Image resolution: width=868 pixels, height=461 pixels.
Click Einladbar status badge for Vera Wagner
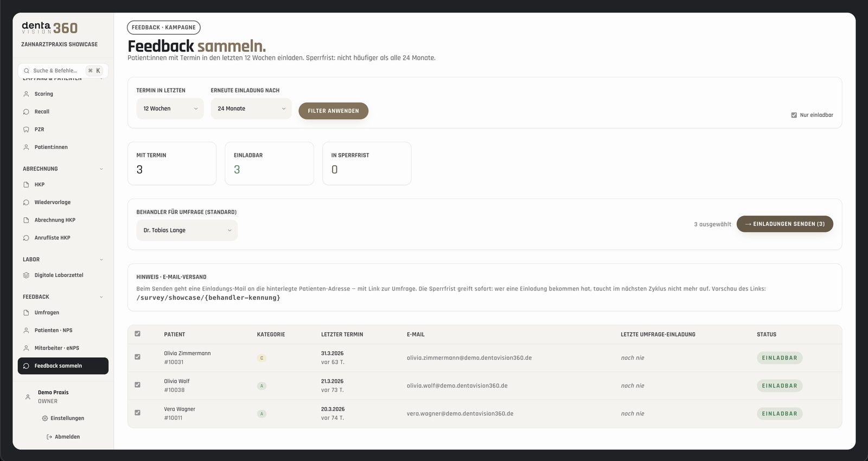[x=780, y=414]
